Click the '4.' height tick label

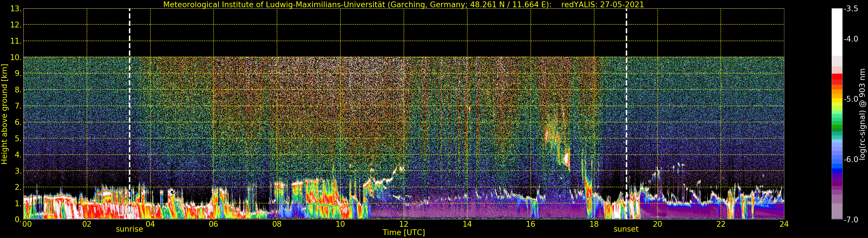click(x=18, y=155)
